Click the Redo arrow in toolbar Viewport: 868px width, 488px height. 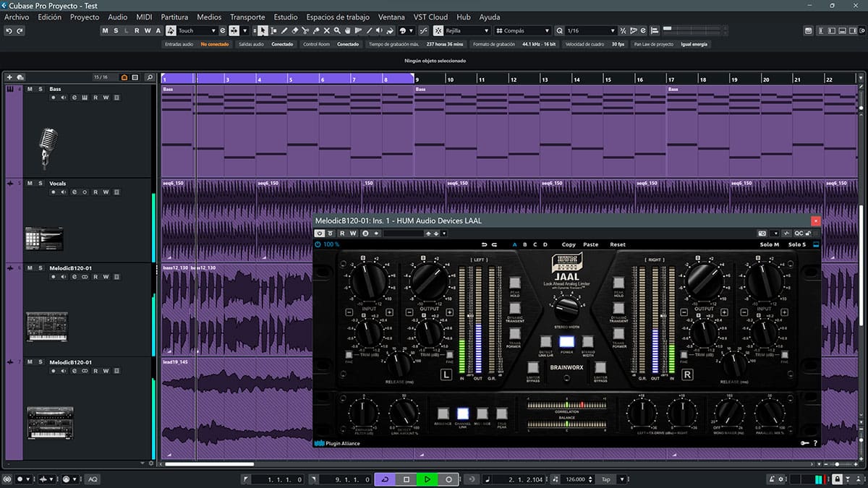20,30
